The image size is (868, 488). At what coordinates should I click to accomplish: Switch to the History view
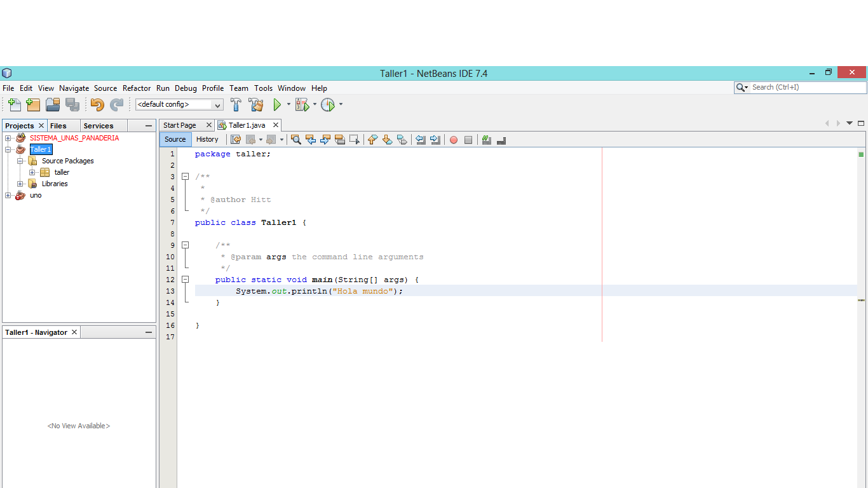[x=208, y=139]
